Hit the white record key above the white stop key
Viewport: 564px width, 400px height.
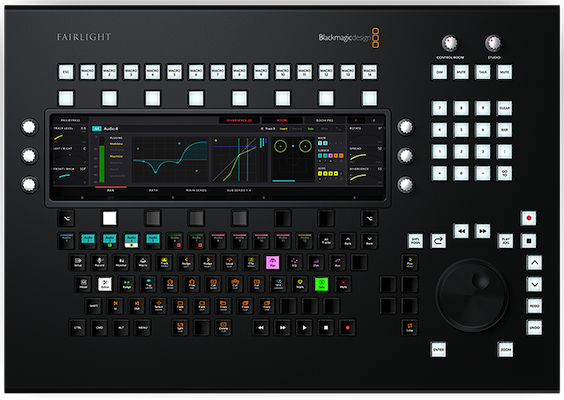(x=528, y=218)
